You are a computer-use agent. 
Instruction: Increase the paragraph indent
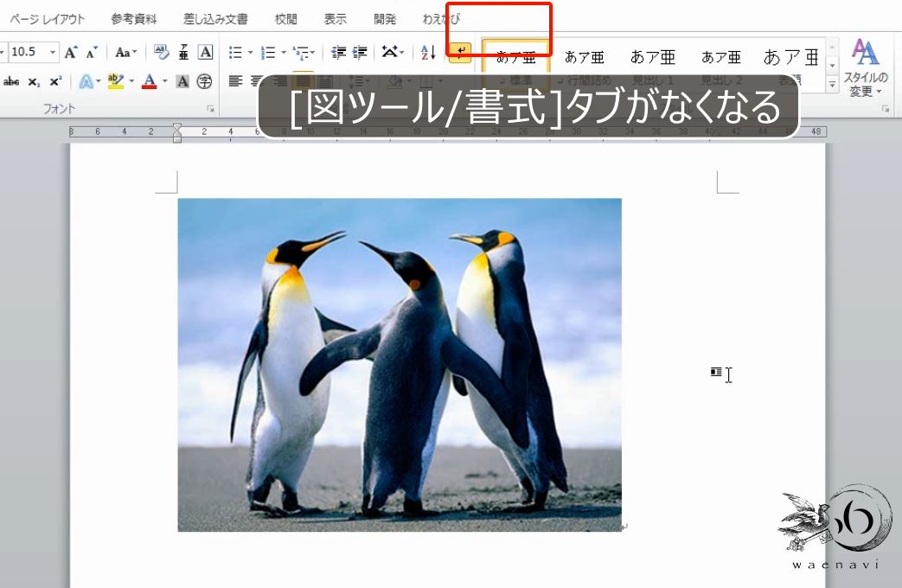pyautogui.click(x=360, y=53)
